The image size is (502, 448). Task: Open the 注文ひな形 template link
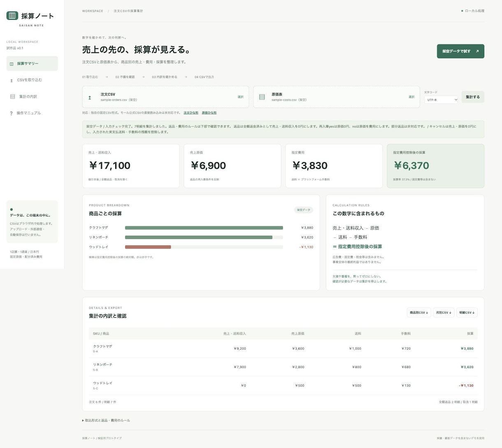point(191,113)
